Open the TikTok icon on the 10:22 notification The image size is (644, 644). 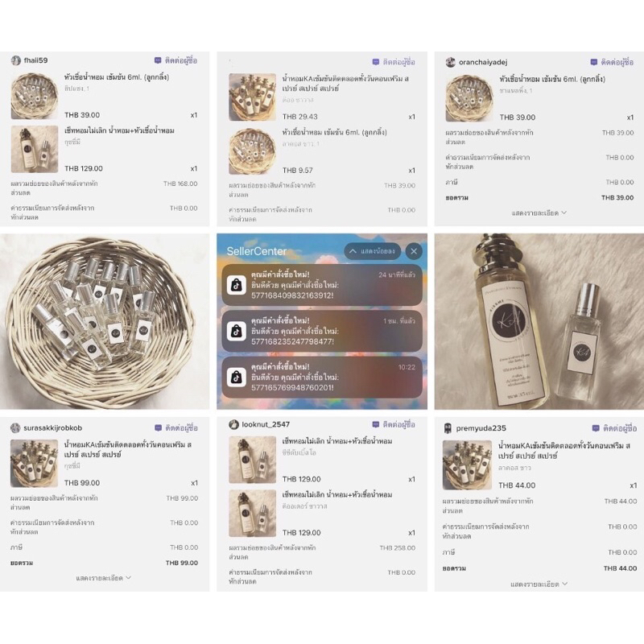coord(236,377)
